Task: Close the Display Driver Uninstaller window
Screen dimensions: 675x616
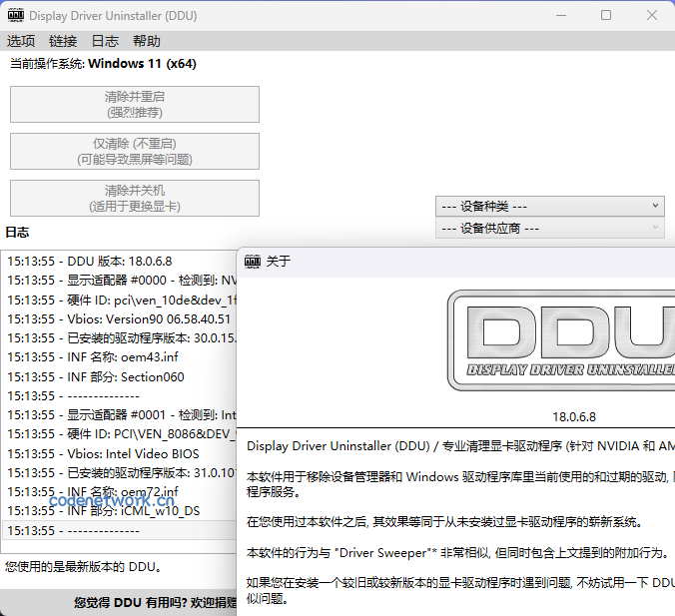Action: pos(652,16)
